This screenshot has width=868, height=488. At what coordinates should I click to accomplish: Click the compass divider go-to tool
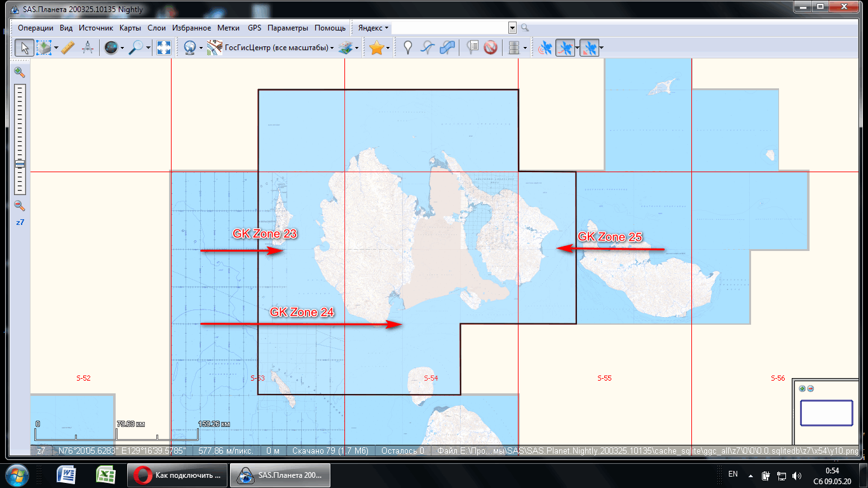(88, 48)
